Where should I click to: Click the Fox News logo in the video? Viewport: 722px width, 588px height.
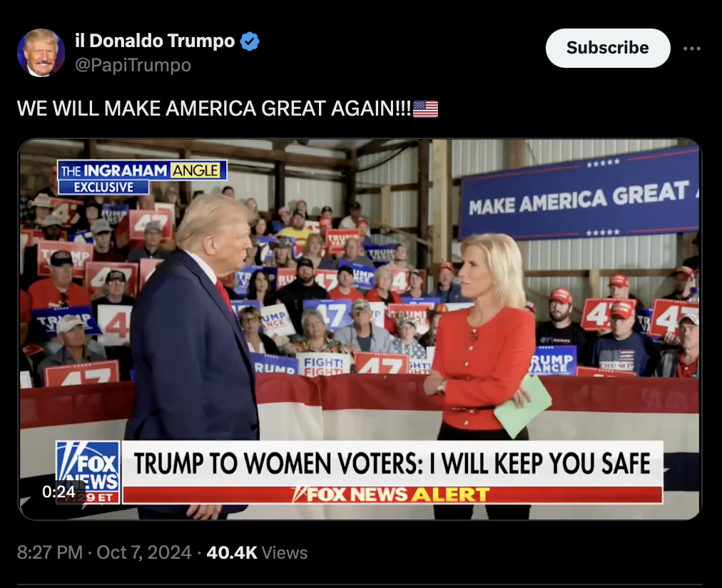click(88, 472)
